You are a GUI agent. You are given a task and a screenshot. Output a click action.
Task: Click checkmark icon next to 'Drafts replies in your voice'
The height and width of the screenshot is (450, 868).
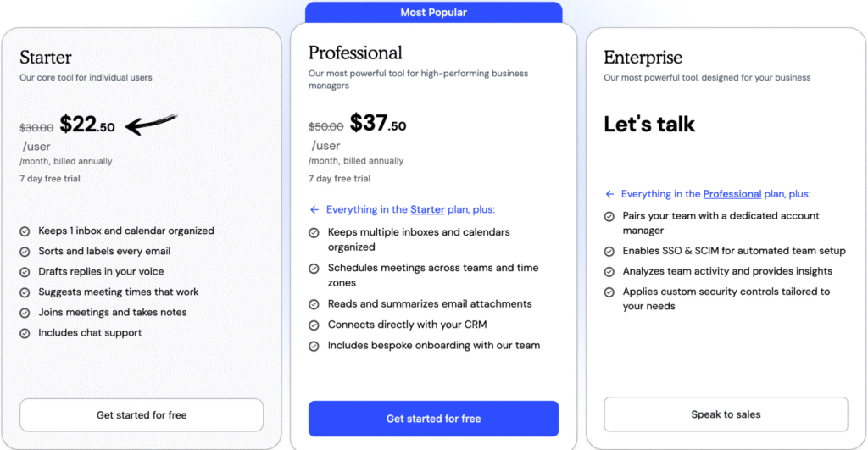coord(25,272)
